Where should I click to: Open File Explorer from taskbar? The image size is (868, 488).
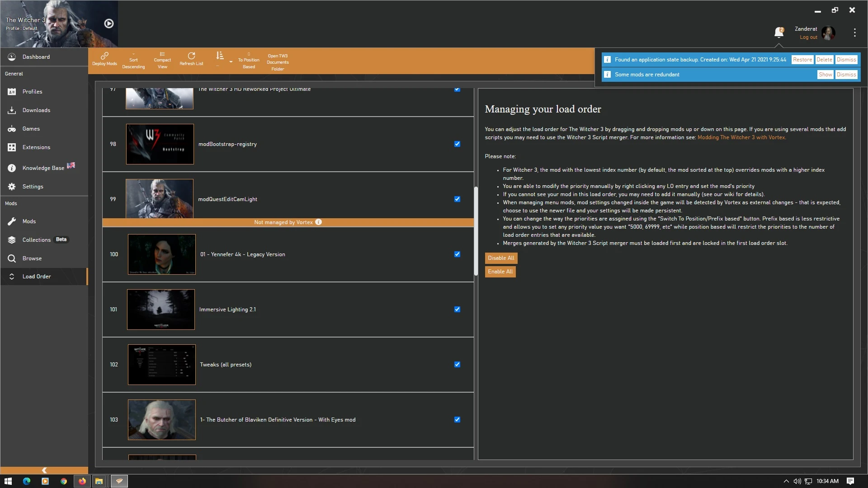(99, 481)
